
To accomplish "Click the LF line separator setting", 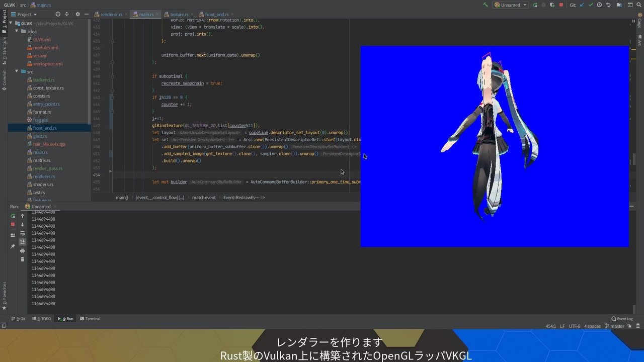I will [562, 326].
